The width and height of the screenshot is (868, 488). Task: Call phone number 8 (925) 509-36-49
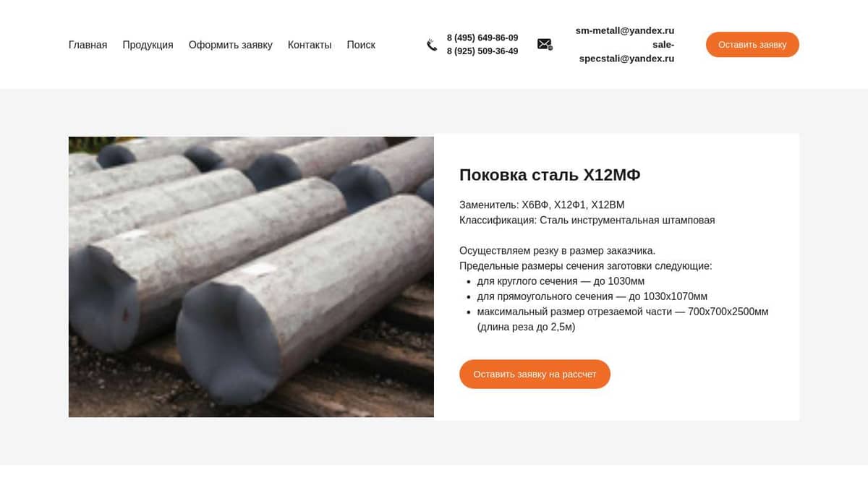[x=482, y=51]
